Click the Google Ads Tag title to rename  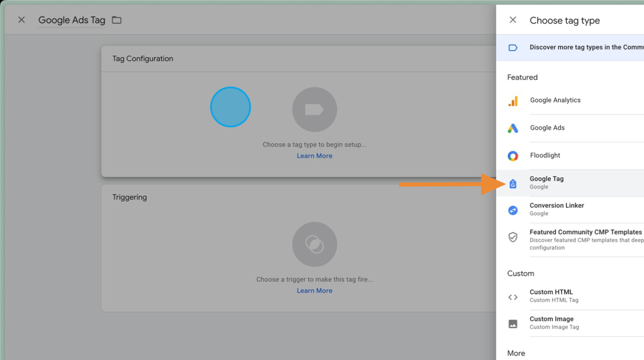[x=71, y=19]
